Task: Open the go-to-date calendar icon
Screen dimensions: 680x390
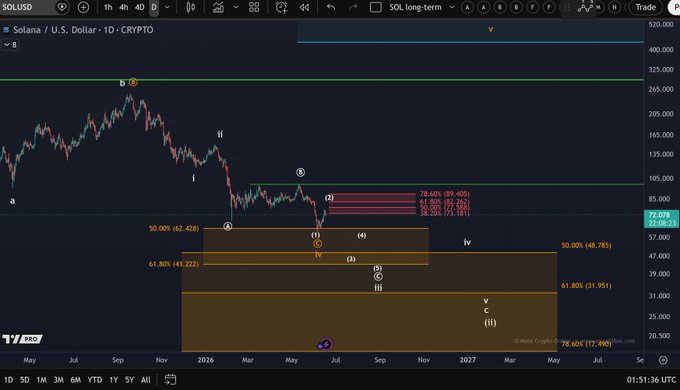Action: tap(170, 380)
